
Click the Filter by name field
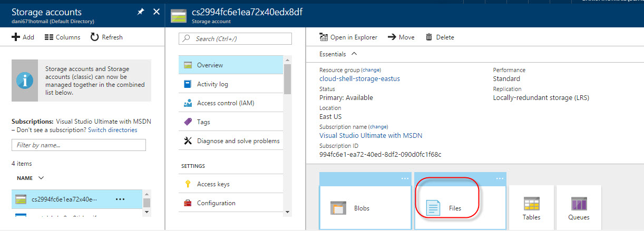coord(79,145)
